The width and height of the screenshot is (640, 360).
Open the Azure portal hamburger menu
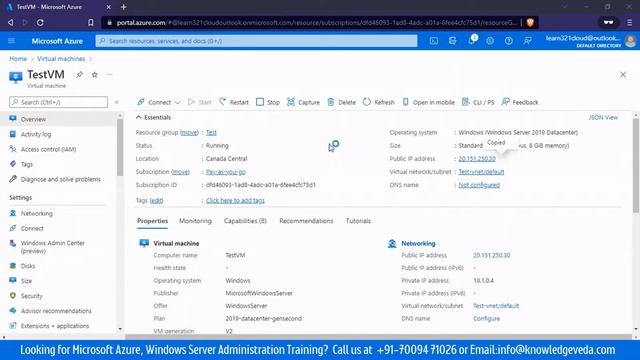point(11,41)
